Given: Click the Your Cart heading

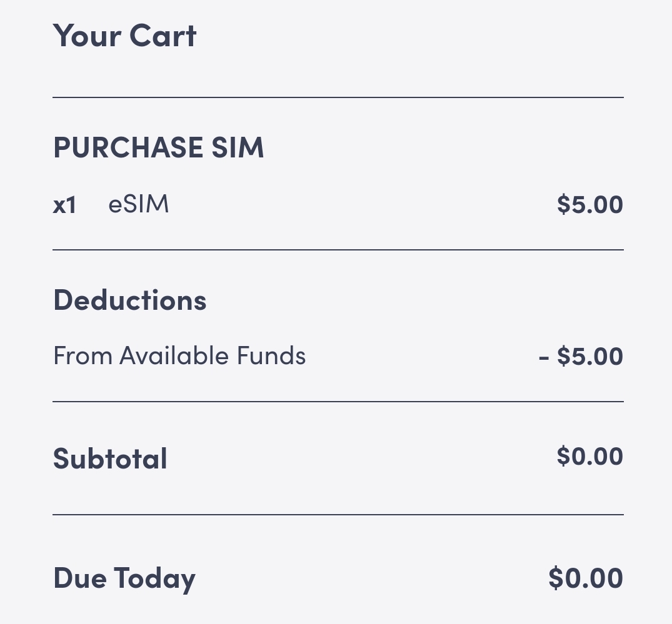Looking at the screenshot, I should [x=124, y=36].
